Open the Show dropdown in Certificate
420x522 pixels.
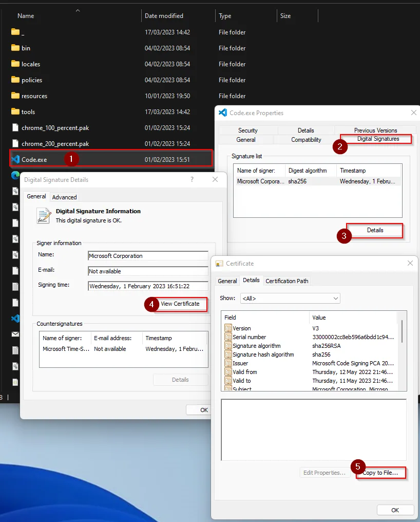click(290, 299)
